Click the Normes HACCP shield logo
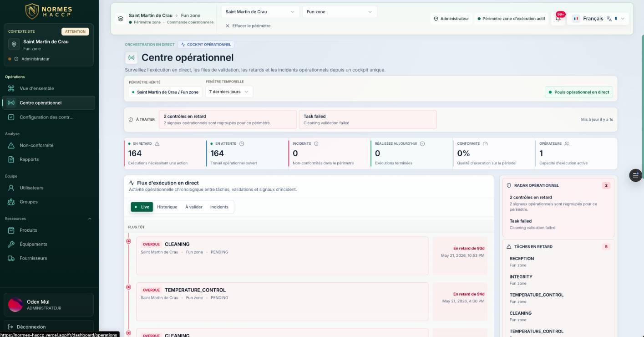644x337 pixels. (x=31, y=11)
